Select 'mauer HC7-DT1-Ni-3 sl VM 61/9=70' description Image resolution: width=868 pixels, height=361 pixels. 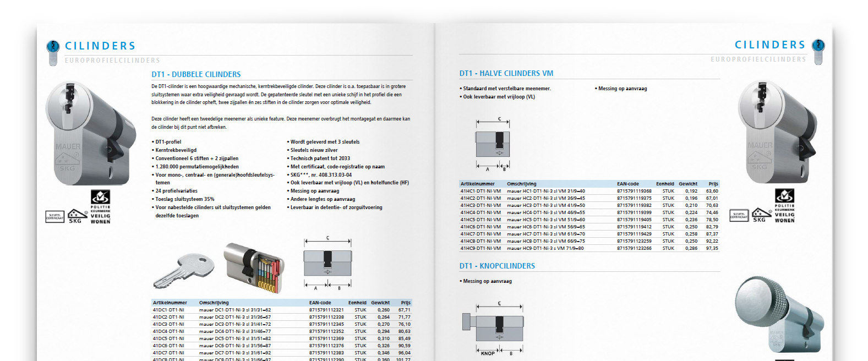[x=546, y=234]
